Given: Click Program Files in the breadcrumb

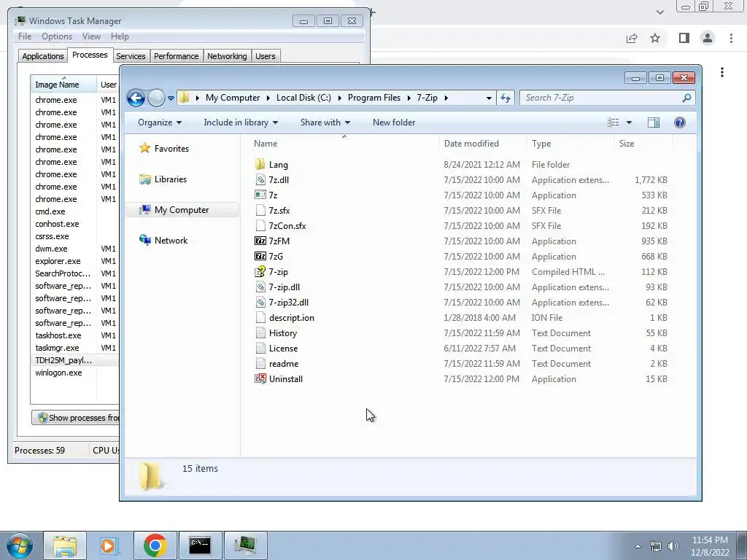Looking at the screenshot, I should tap(374, 98).
